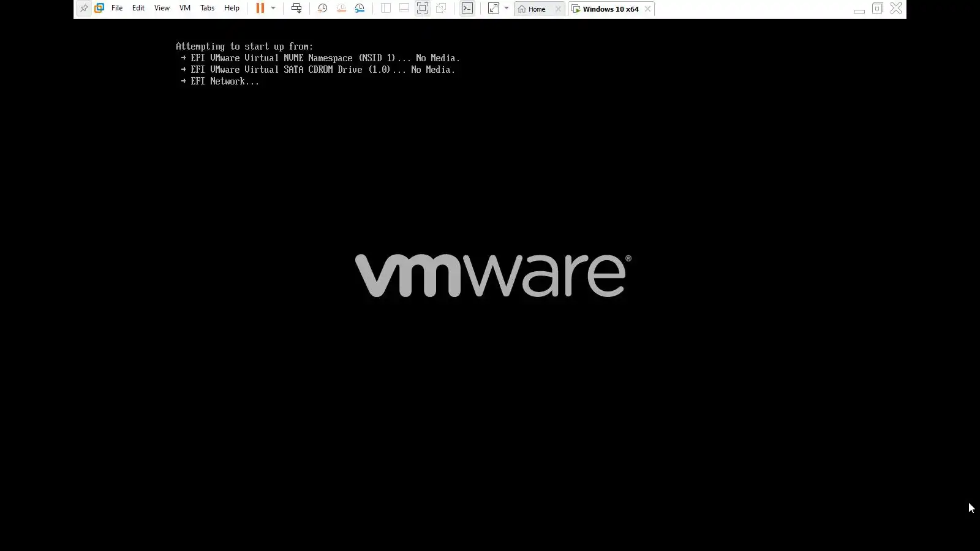The width and height of the screenshot is (980, 551).
Task: Open the Tabs menu
Action: click(x=208, y=9)
